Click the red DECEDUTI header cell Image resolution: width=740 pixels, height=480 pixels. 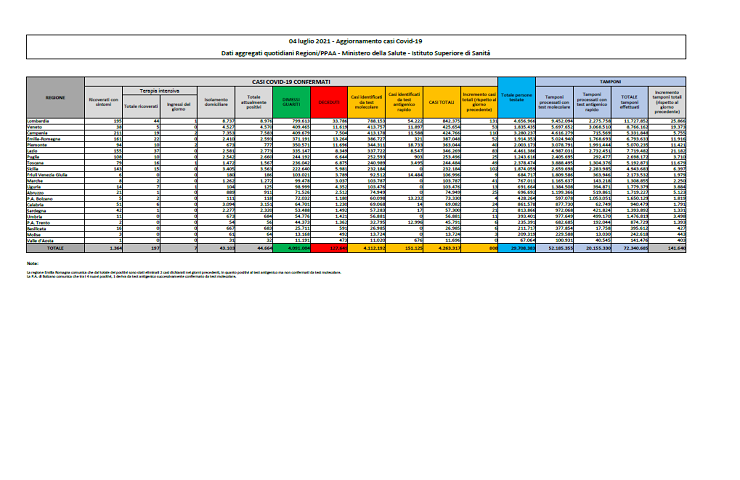[327, 101]
